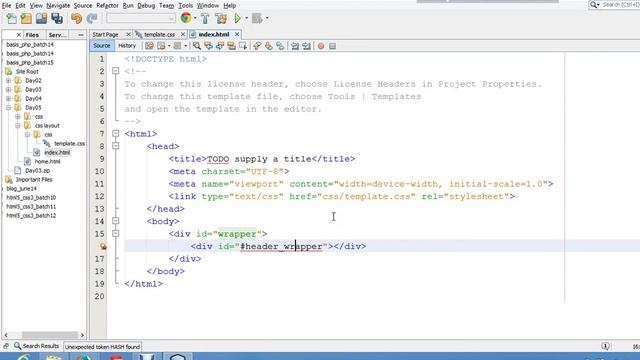Click the Chrome browser icon
Screen dimensions: 640x360
[186, 18]
